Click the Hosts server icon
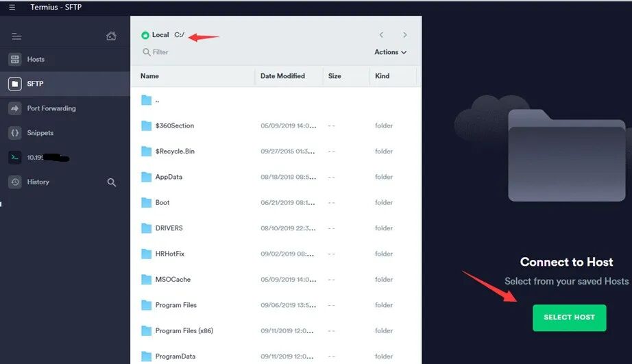 click(x=15, y=59)
